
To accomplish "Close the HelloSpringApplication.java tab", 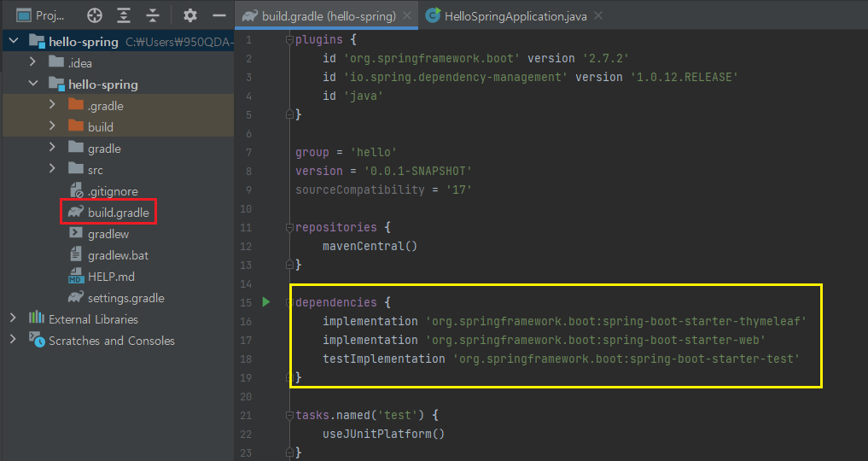I will click(x=597, y=16).
